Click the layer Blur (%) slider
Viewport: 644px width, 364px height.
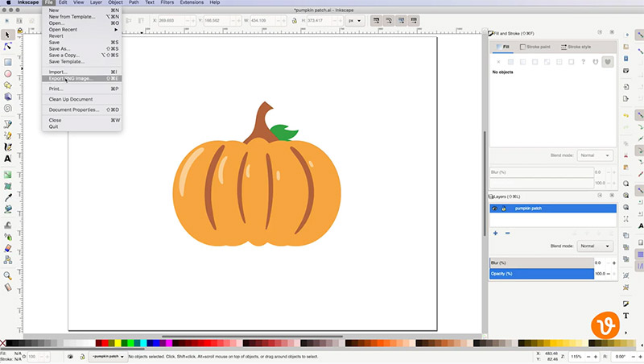click(x=542, y=263)
